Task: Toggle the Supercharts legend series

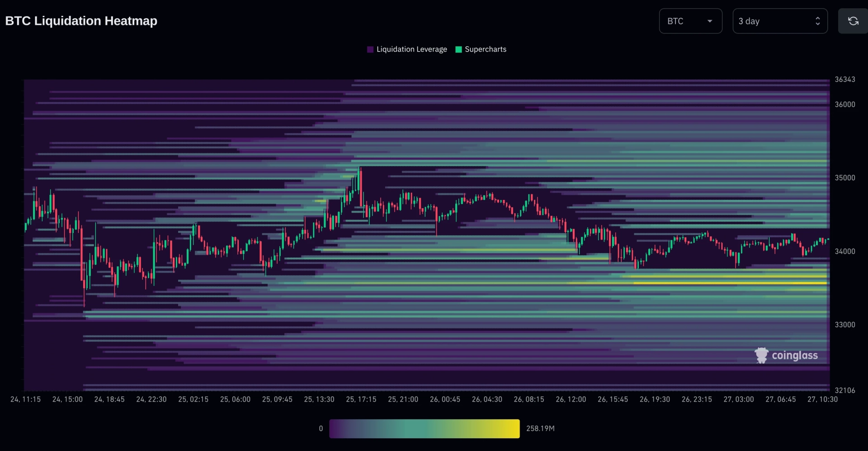Action: tap(481, 49)
